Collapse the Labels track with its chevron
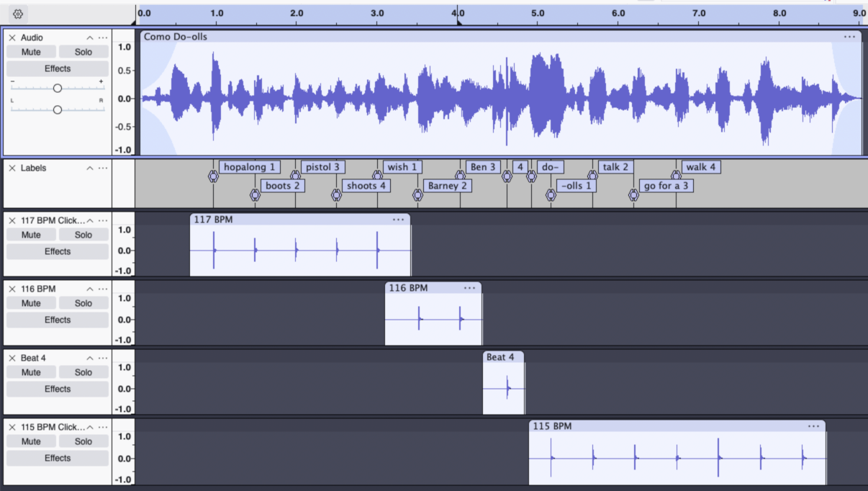This screenshot has width=868, height=491. click(x=89, y=168)
